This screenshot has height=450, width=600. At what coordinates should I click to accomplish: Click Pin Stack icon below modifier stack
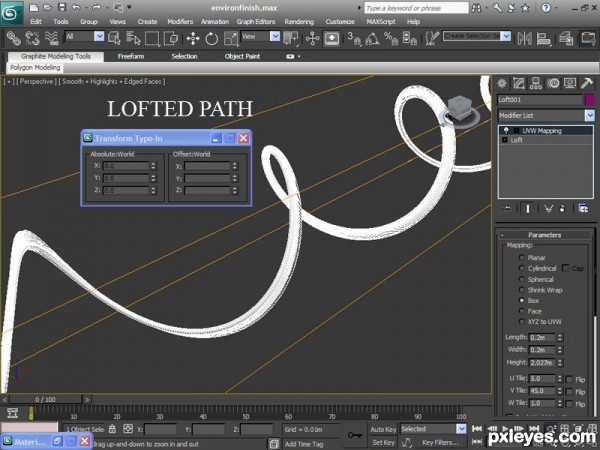pyautogui.click(x=508, y=209)
